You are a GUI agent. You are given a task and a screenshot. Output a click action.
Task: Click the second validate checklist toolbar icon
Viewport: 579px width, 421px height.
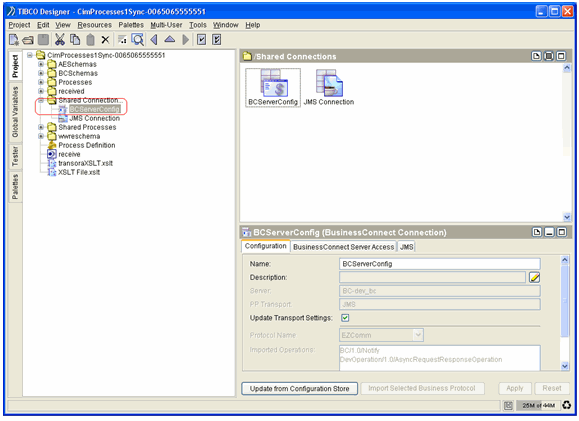tap(217, 40)
